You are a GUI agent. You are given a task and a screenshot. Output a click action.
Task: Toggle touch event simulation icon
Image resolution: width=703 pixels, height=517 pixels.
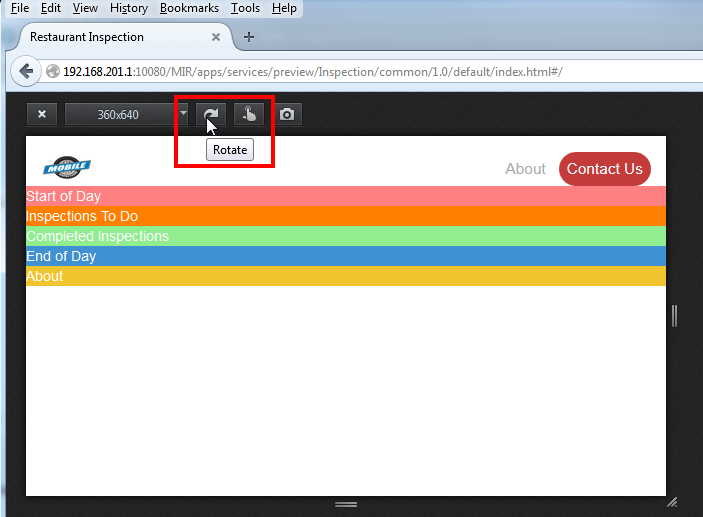(249, 114)
